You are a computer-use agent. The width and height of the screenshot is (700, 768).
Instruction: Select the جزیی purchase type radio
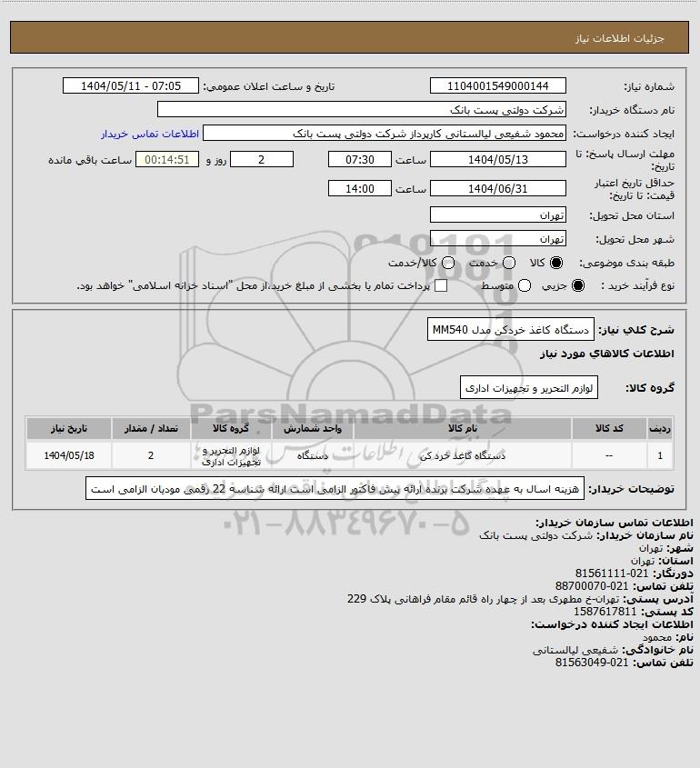[x=578, y=285]
